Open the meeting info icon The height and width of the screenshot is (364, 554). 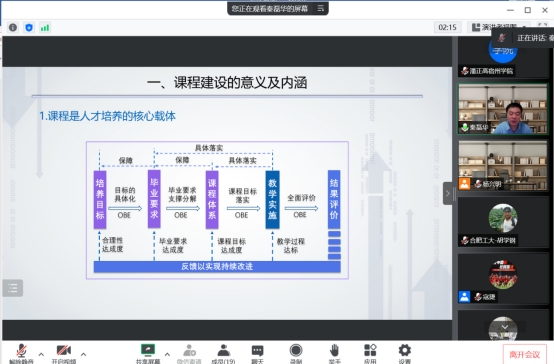pos(13,27)
